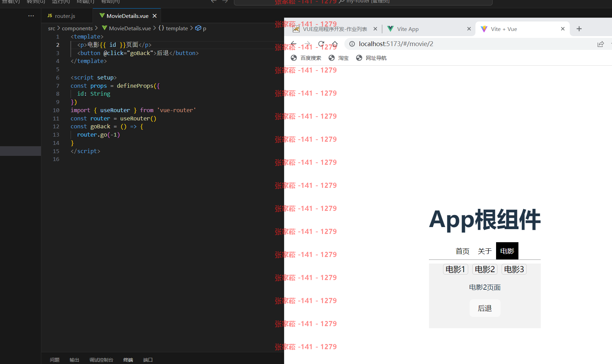Switch to the 终端 panel tab
This screenshot has height=364, width=612.
pos(128,360)
